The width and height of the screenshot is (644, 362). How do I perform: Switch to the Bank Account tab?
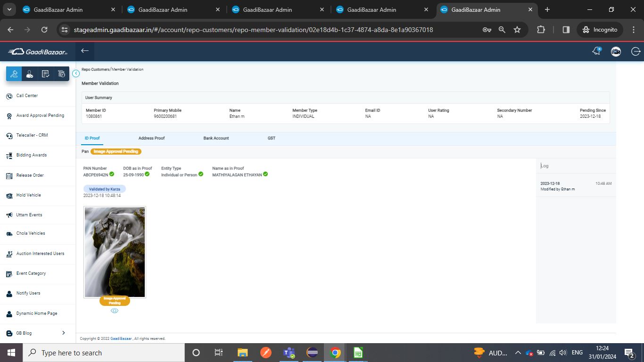pos(216,138)
